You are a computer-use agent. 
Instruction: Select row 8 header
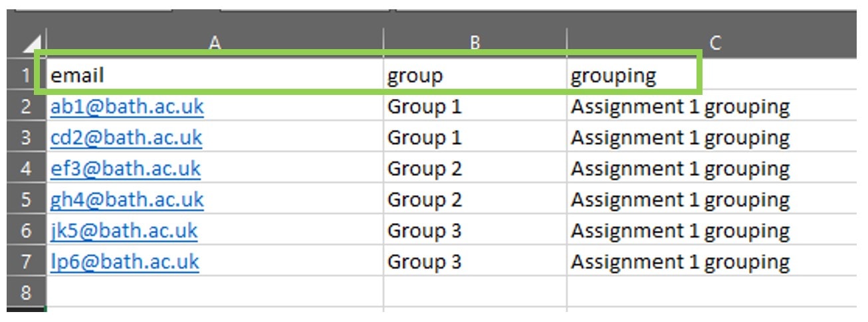point(26,292)
